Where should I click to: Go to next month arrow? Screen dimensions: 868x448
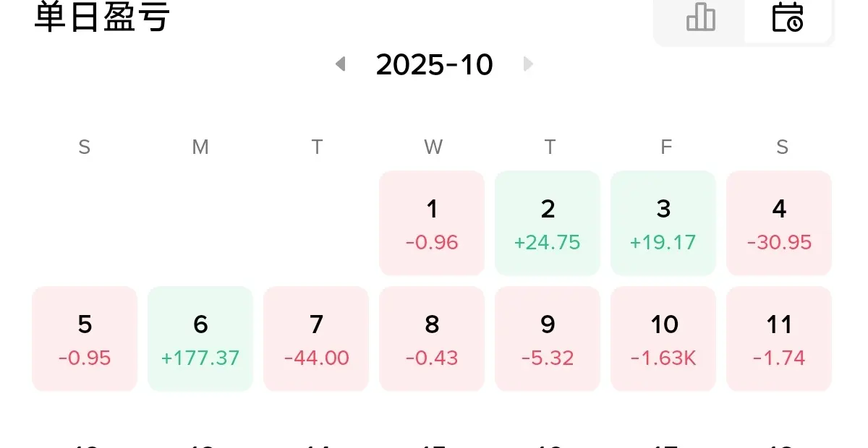[x=528, y=64]
